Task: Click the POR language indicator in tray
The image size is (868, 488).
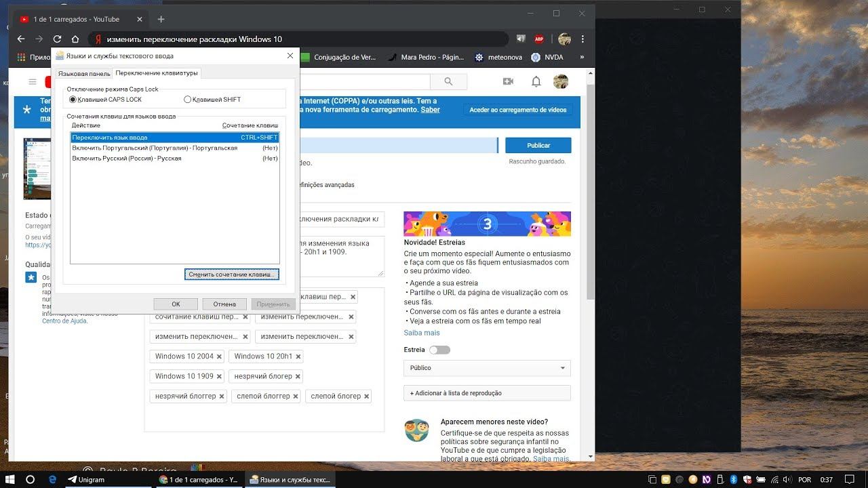Action: (x=805, y=479)
